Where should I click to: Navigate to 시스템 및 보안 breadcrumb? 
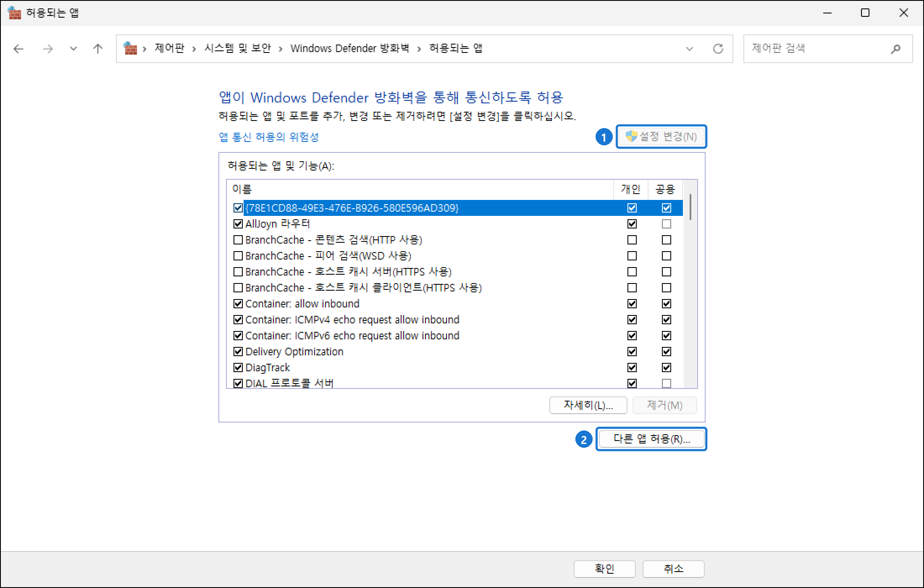(x=237, y=48)
